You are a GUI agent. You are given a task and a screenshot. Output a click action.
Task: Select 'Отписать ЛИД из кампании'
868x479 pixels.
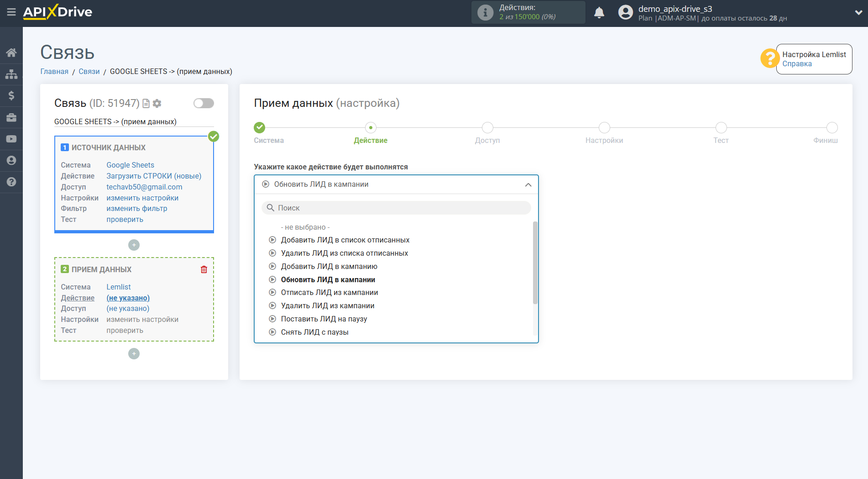coord(329,293)
